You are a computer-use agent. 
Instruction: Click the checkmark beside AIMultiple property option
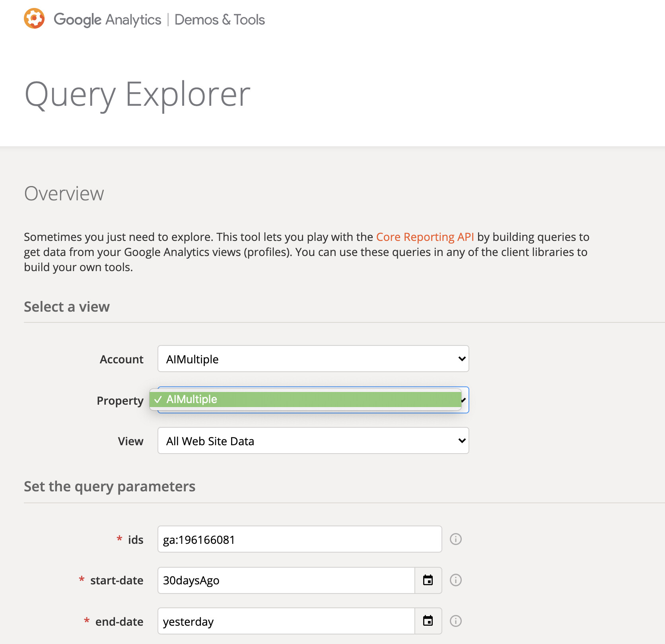tap(158, 400)
